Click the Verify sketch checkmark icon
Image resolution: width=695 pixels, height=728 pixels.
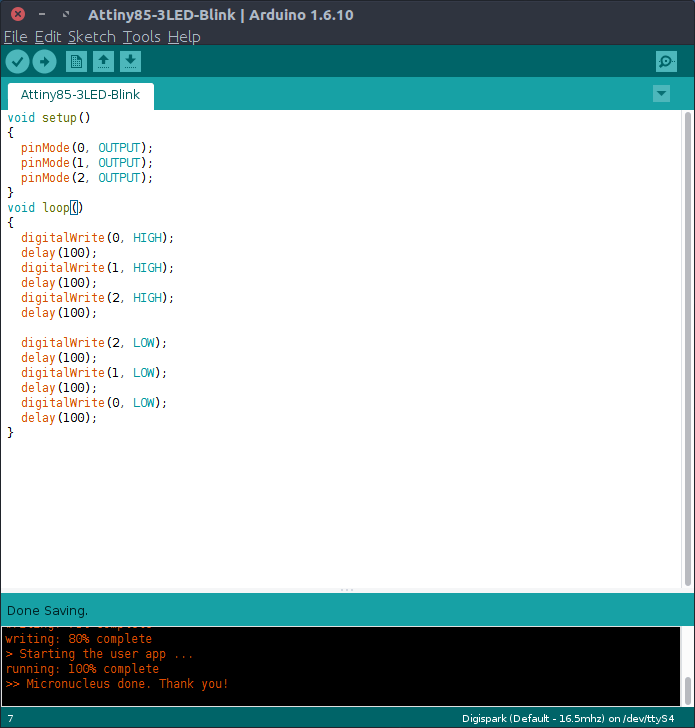point(18,62)
